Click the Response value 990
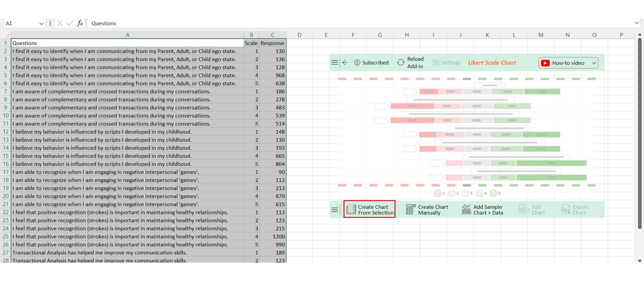The height and width of the screenshot is (281, 644). 273,244
